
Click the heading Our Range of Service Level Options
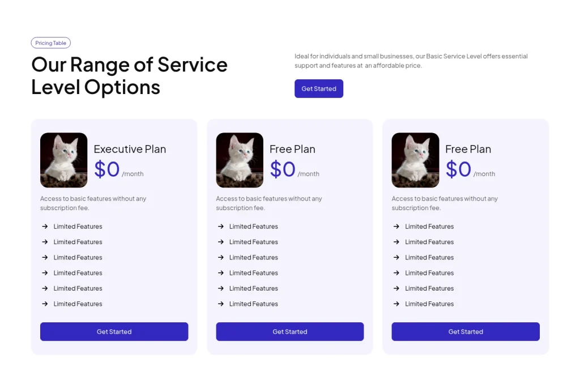click(x=129, y=75)
